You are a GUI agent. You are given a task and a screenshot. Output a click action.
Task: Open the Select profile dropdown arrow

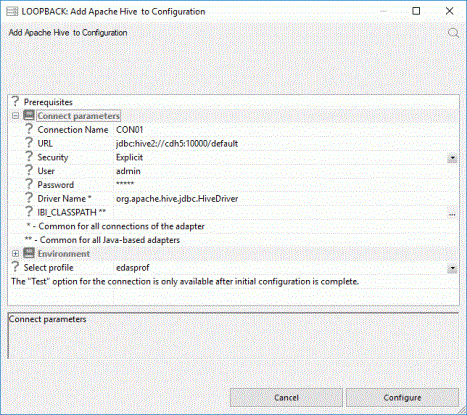[x=452, y=268]
